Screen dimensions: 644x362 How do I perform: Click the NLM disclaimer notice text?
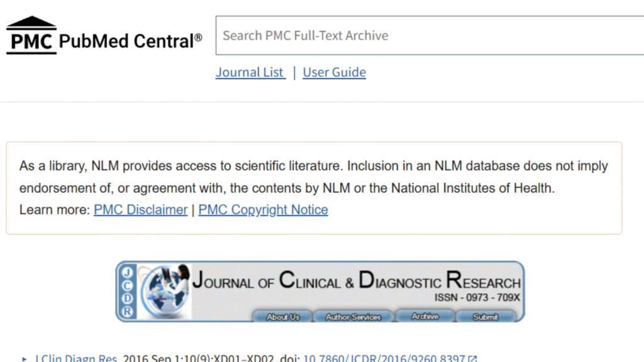313,177
